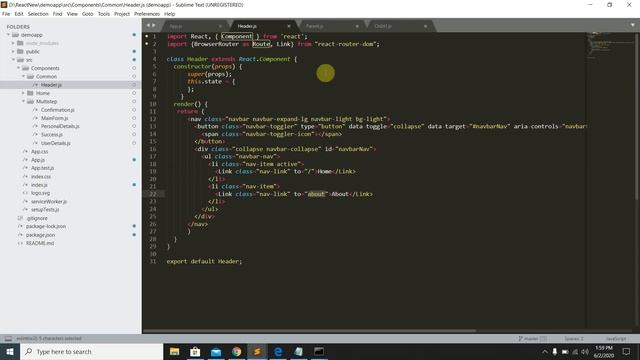Viewport: 640px width, 360px height.
Task: Open the Selection menu
Action: tap(38, 14)
